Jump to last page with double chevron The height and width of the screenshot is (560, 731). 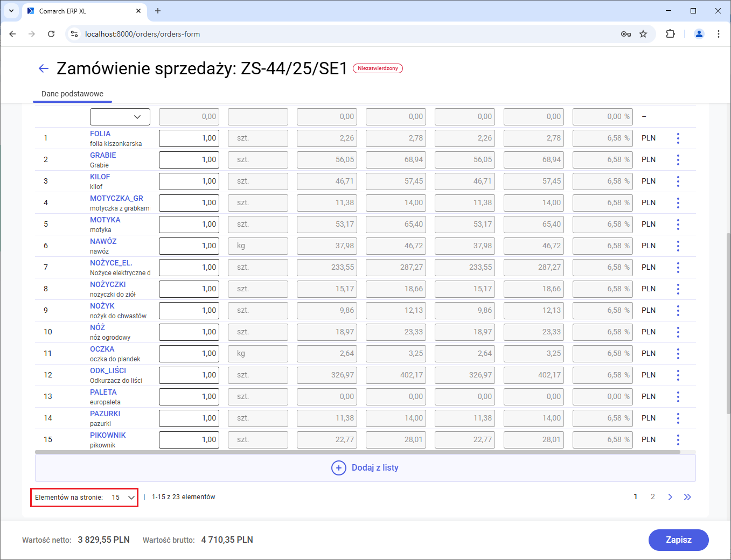coord(687,497)
